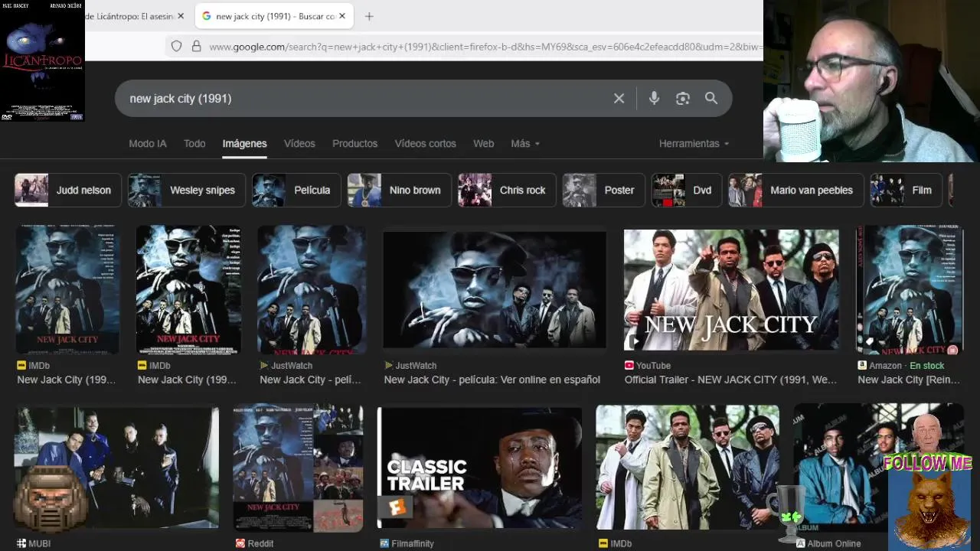Filter images by Film chip

906,190
